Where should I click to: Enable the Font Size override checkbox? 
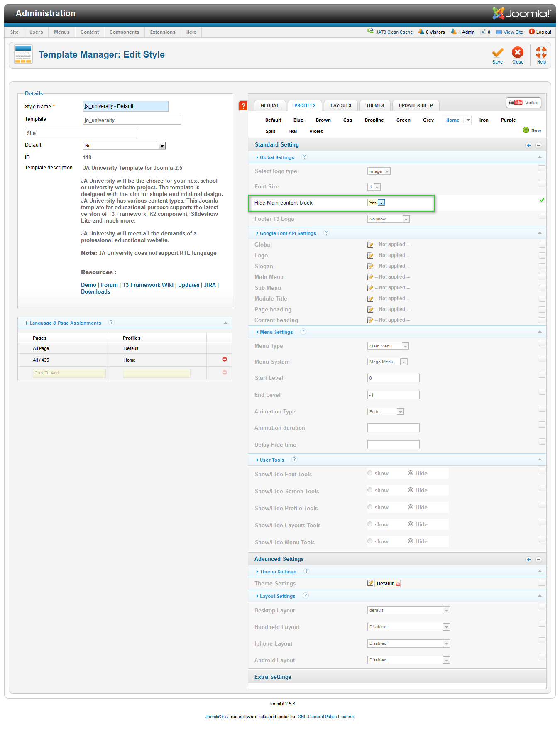(542, 184)
